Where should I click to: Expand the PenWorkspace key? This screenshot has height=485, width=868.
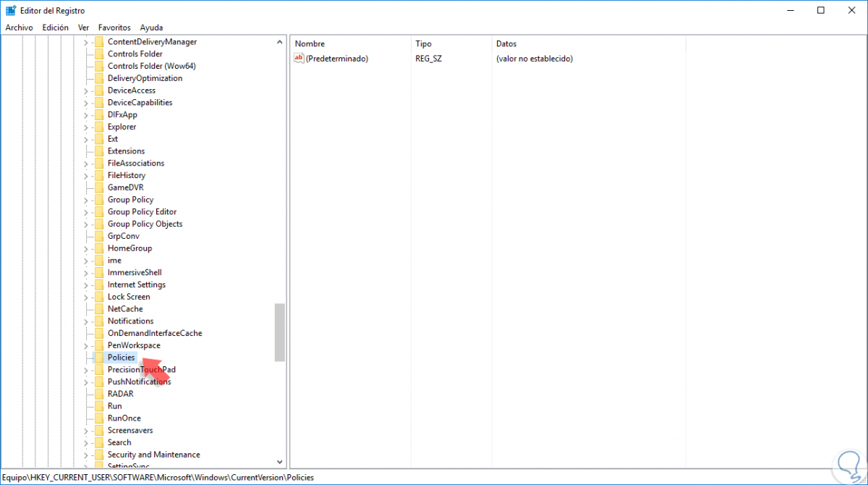85,345
